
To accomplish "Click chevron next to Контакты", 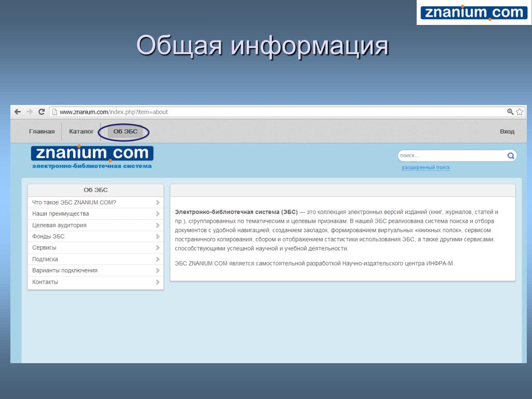I will click(x=157, y=282).
